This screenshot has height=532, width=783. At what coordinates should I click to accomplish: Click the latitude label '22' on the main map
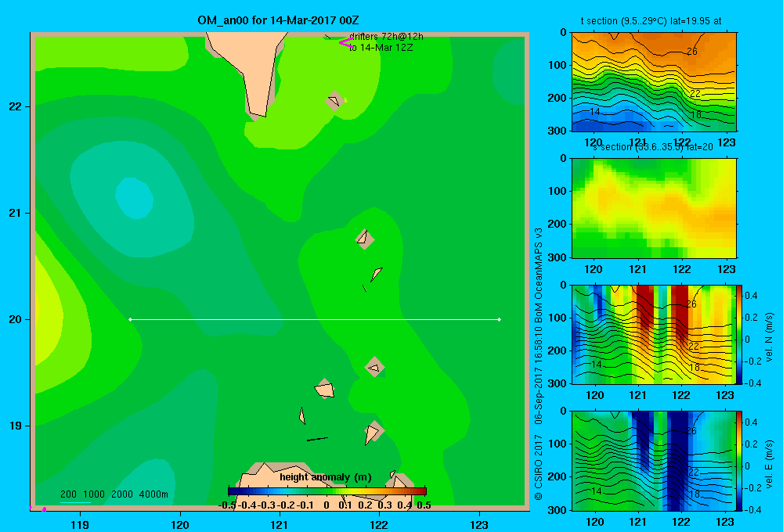[x=16, y=106]
